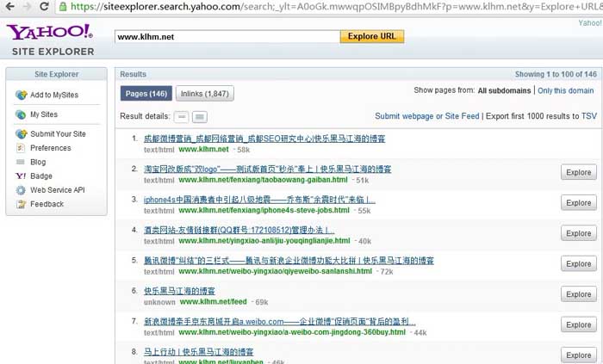Open result 4 QQ group title link

(x=239, y=230)
